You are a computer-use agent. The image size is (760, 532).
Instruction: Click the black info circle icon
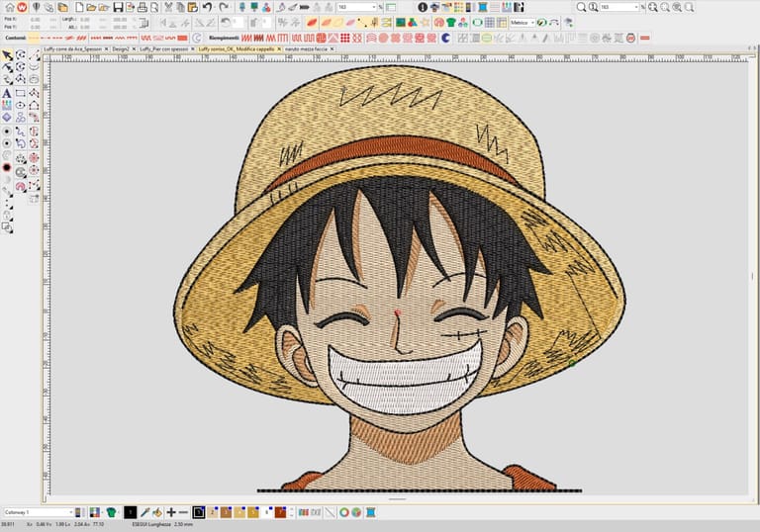click(423, 7)
